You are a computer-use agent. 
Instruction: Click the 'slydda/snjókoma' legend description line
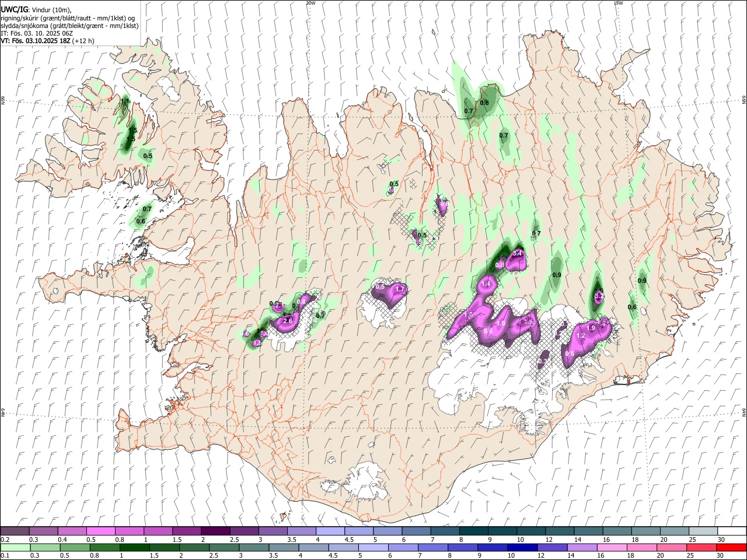click(69, 26)
